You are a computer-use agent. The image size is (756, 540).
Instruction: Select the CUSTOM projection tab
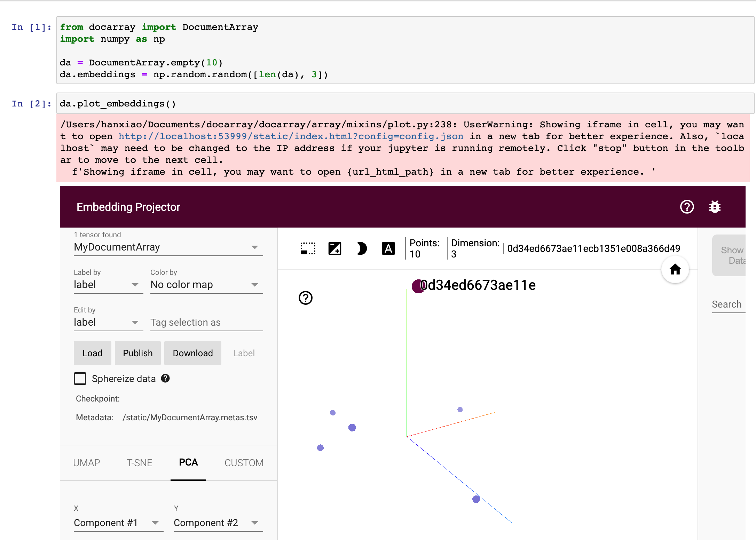244,462
